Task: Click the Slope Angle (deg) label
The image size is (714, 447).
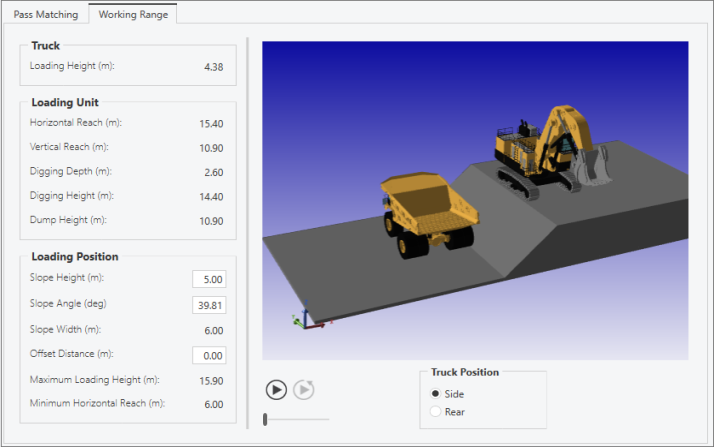Action: [x=68, y=304]
